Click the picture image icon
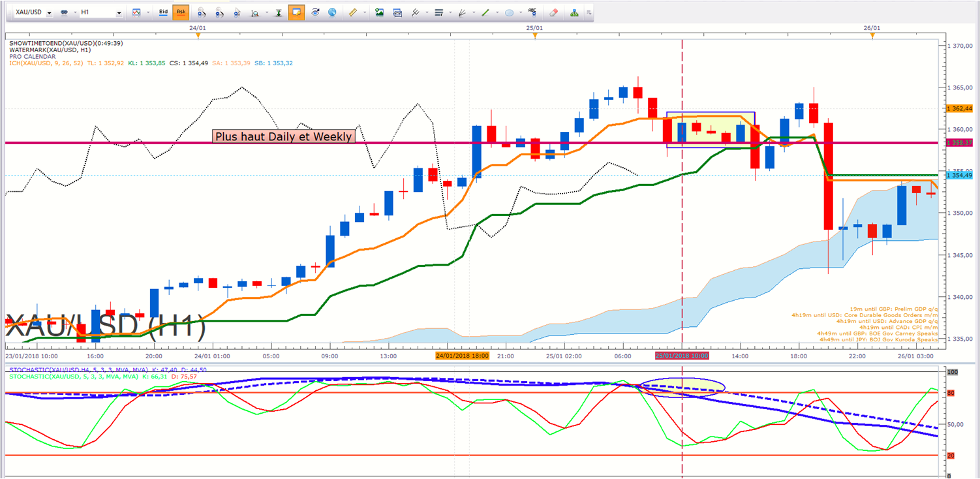This screenshot has width=980, height=479. [x=379, y=12]
